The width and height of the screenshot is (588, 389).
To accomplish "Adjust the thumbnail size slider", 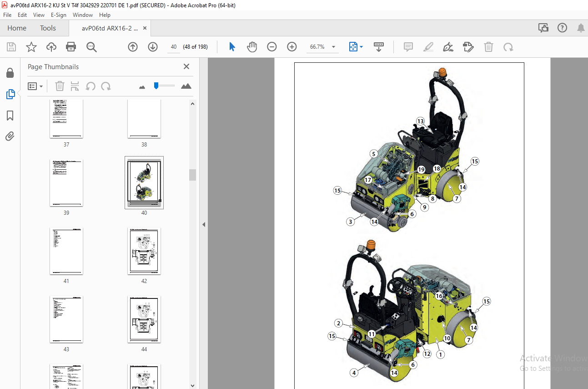I will pos(156,86).
